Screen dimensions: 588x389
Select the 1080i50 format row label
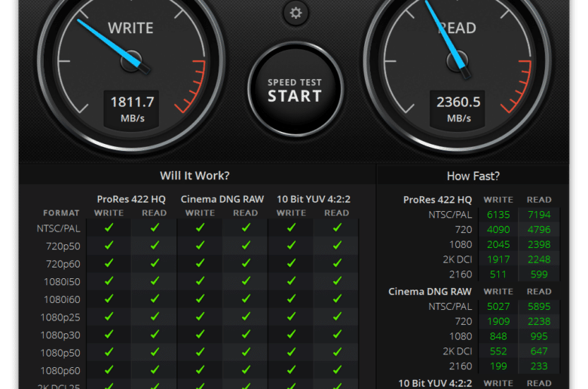(62, 282)
